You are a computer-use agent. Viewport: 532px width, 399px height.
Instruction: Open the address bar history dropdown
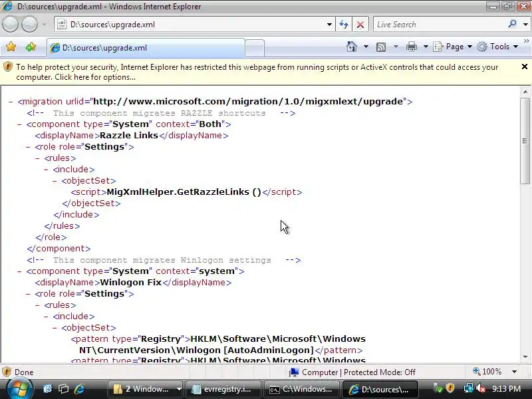click(329, 25)
